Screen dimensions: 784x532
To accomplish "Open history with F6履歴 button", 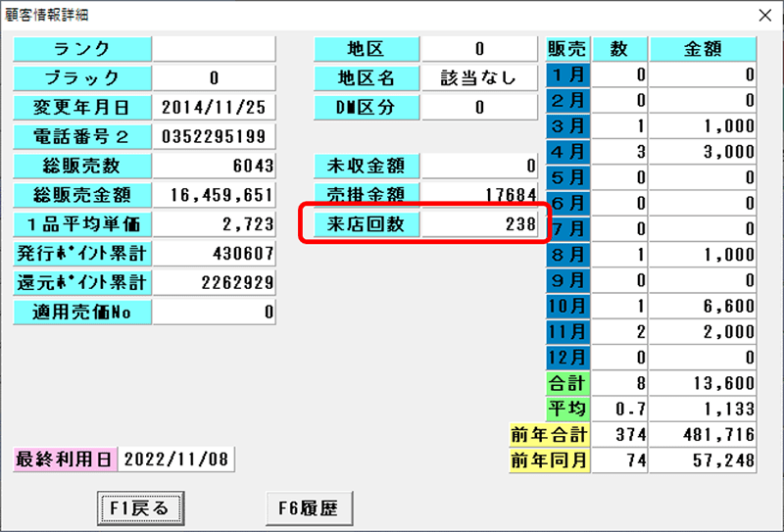I will coord(309,508).
